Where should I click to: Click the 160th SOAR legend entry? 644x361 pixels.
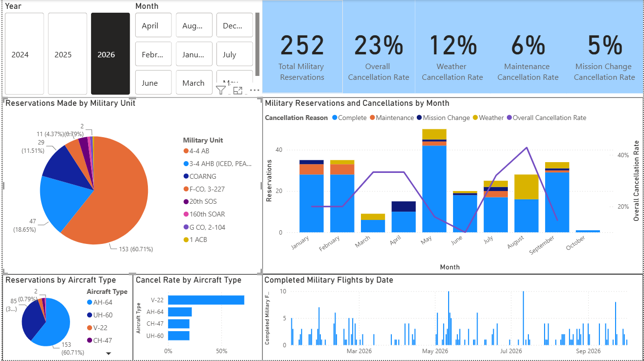click(204, 215)
